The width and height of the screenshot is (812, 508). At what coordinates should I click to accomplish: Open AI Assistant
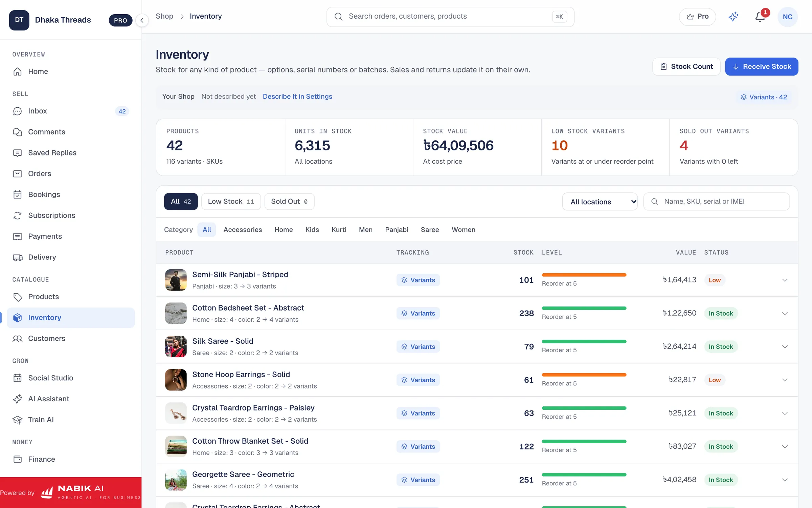[x=71, y=399]
